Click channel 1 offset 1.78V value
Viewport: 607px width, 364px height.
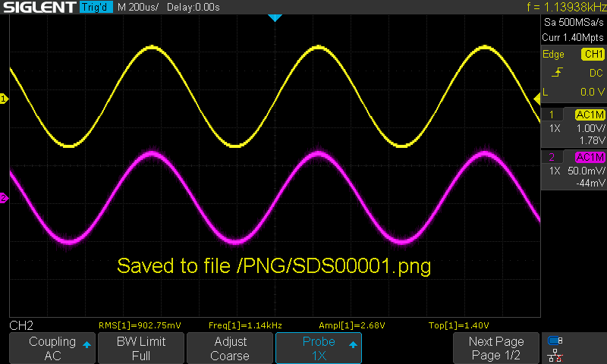pos(593,140)
